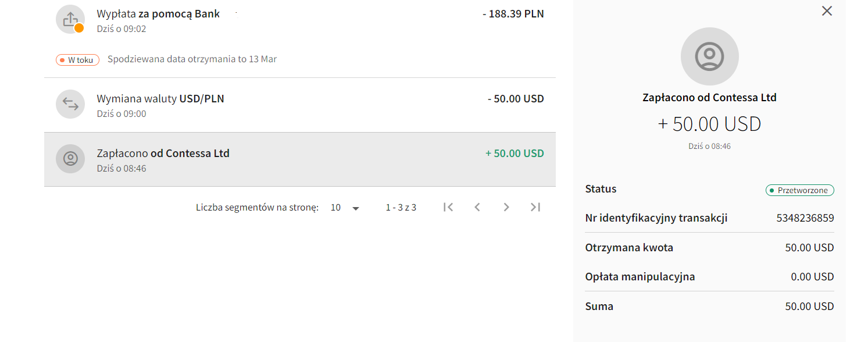The width and height of the screenshot is (868, 342).
Task: Go to last page of transactions
Action: pyautogui.click(x=535, y=207)
